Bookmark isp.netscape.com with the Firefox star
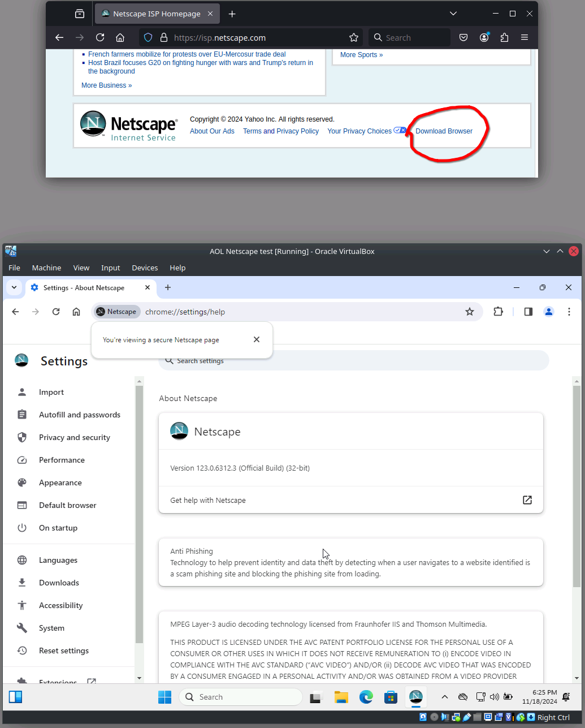This screenshot has height=728, width=585. (x=354, y=38)
